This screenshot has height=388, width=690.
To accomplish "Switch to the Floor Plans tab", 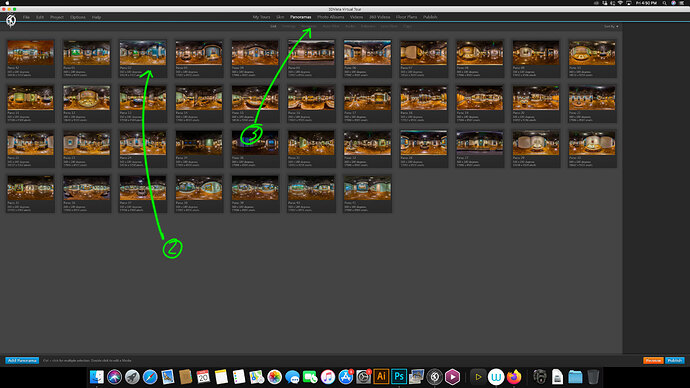I will (407, 17).
